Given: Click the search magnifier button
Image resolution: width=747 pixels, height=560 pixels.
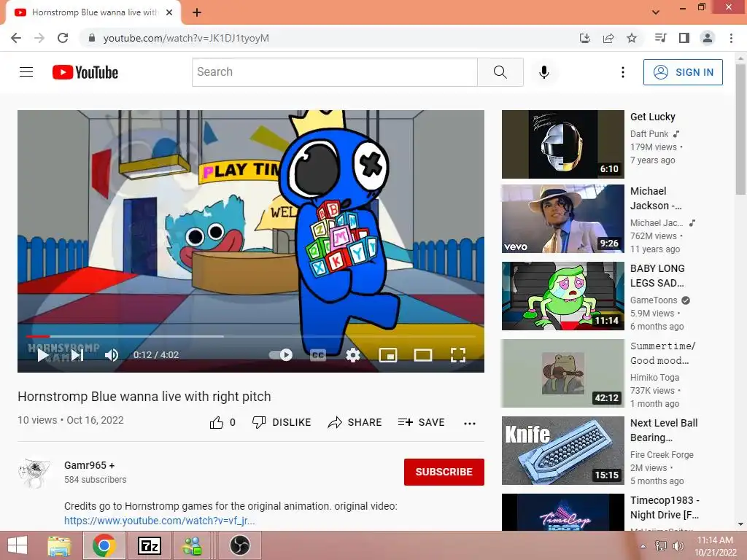Looking at the screenshot, I should [x=500, y=72].
